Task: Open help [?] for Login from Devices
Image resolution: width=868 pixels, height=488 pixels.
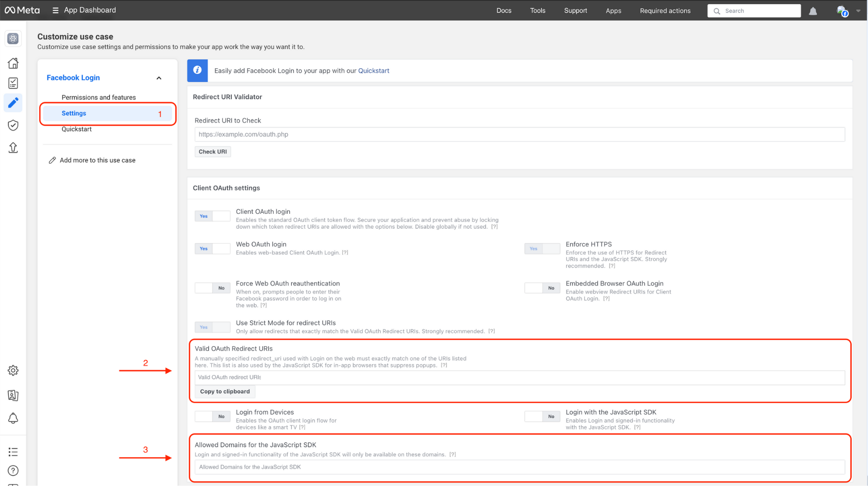Action: pos(302,427)
